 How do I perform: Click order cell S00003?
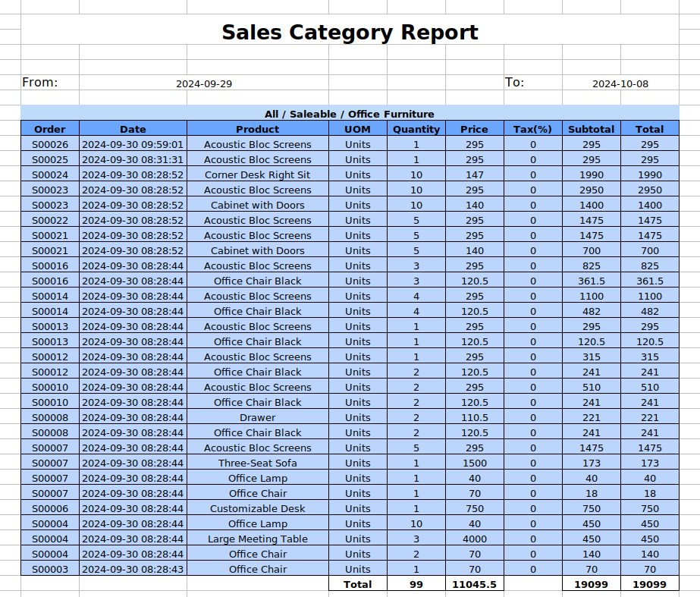point(50,569)
